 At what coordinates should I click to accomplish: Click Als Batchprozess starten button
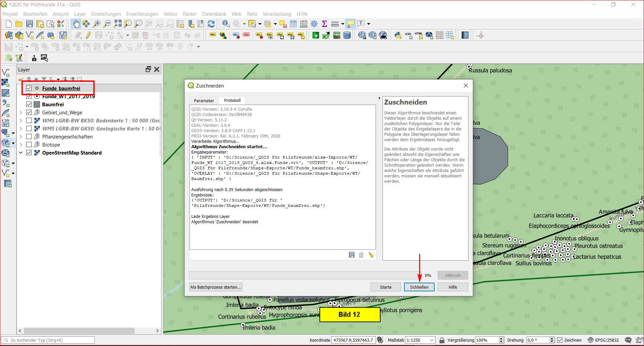pos(215,287)
